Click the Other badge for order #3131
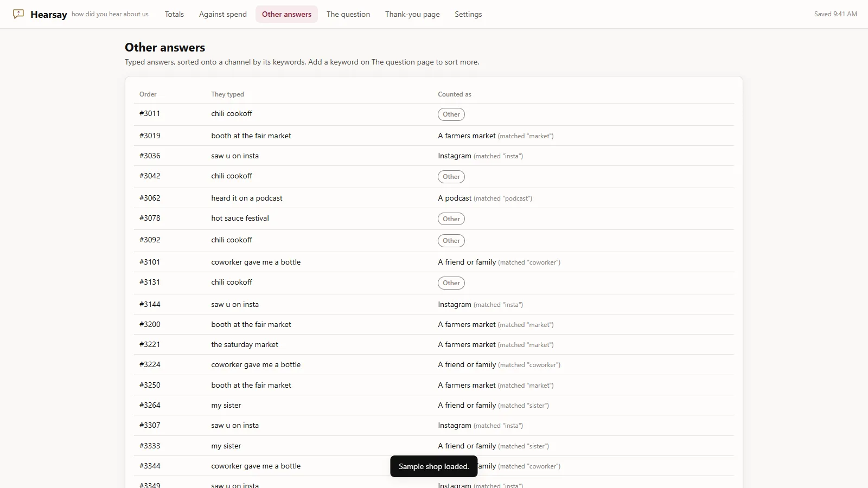This screenshot has height=488, width=868. tap(451, 283)
